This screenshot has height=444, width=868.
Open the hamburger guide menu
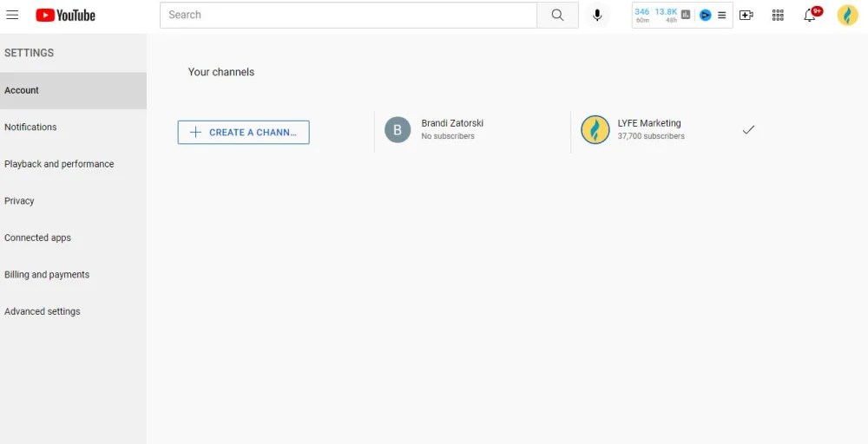pyautogui.click(x=12, y=15)
